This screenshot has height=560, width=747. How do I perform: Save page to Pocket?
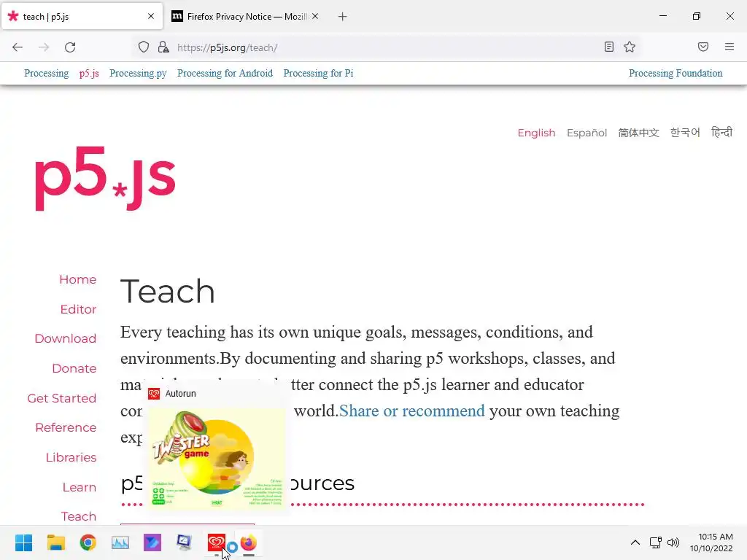coord(703,47)
